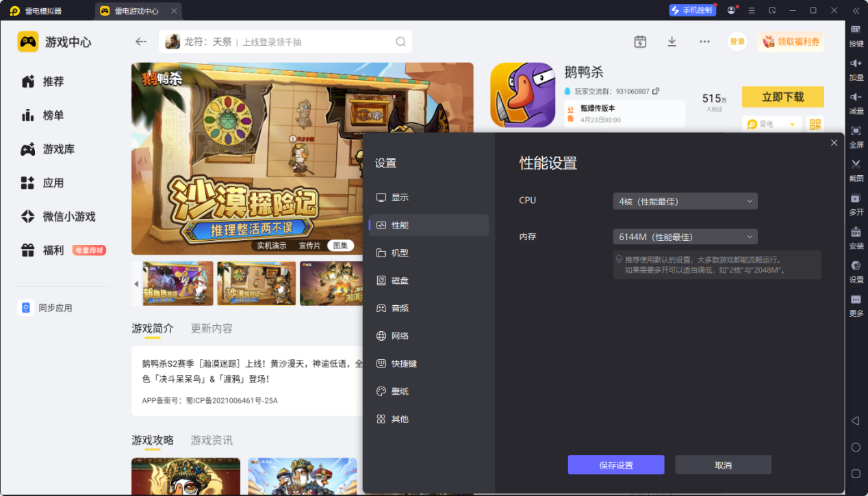Open the user account icon in title bar
868x496 pixels.
pos(732,10)
